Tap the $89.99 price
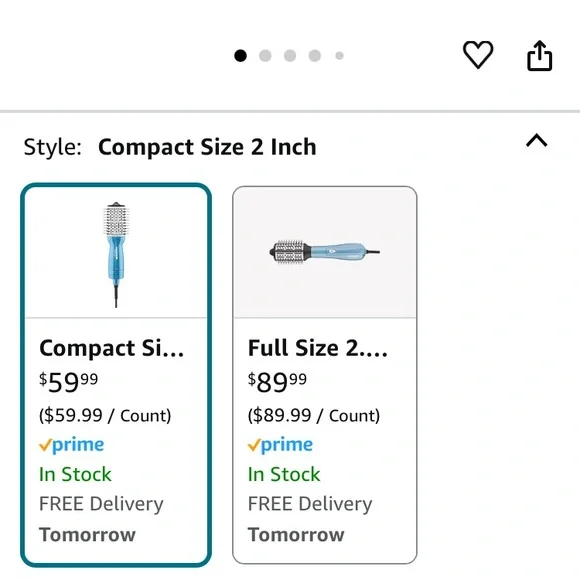 tap(277, 382)
